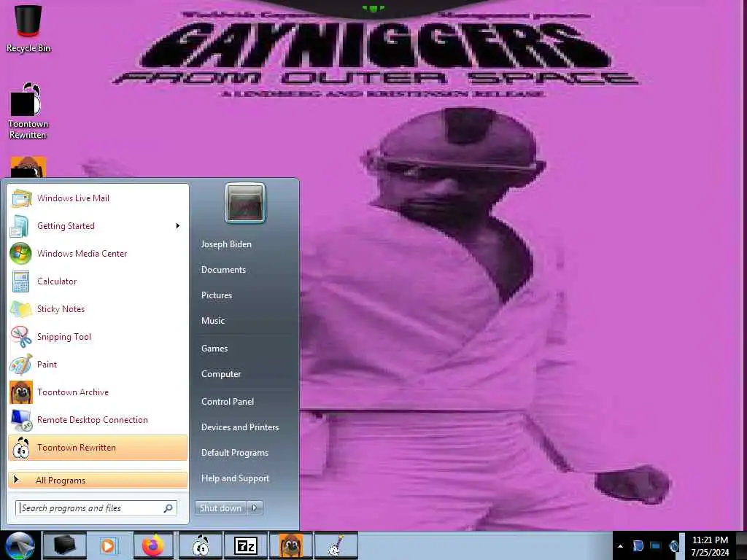Screen dimensions: 747x560
Task: Click the user account picture
Action: 245,203
